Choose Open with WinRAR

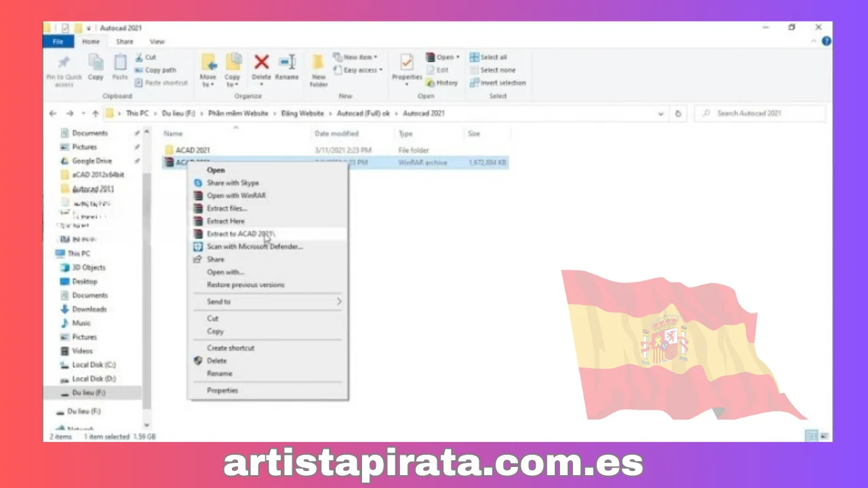pos(267,196)
